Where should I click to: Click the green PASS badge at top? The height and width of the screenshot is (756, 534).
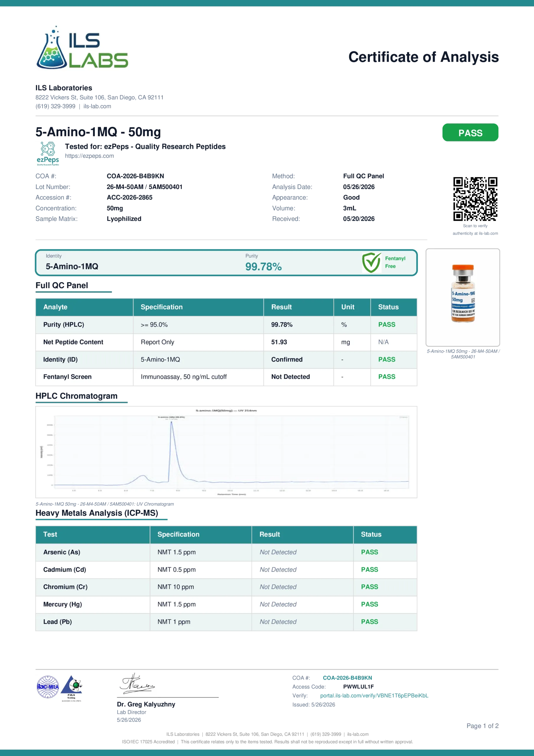(470, 132)
